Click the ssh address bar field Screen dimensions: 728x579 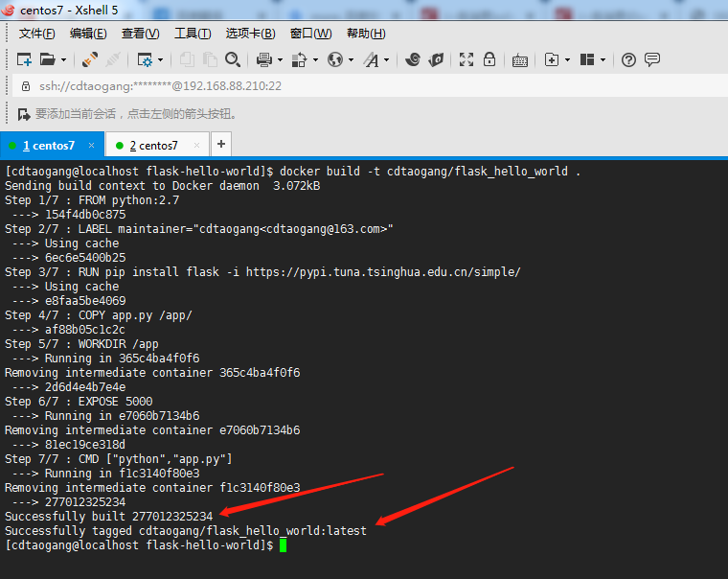[372, 86]
